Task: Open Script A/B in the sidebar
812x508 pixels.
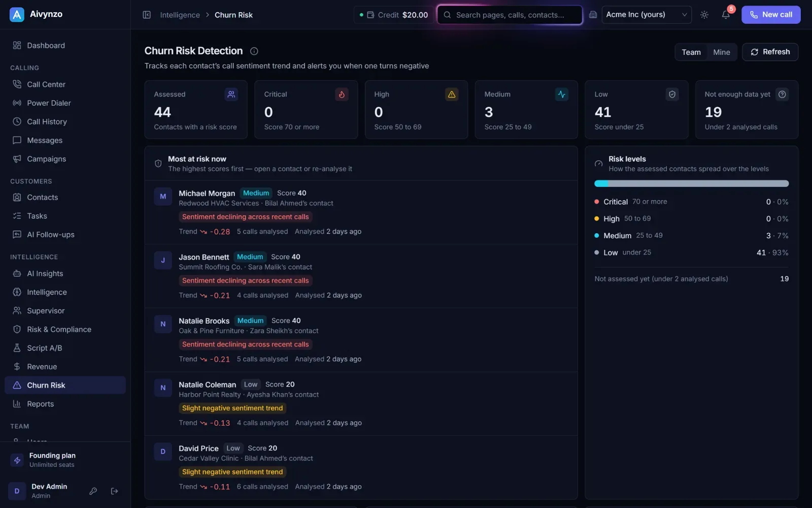Action: pyautogui.click(x=65, y=348)
